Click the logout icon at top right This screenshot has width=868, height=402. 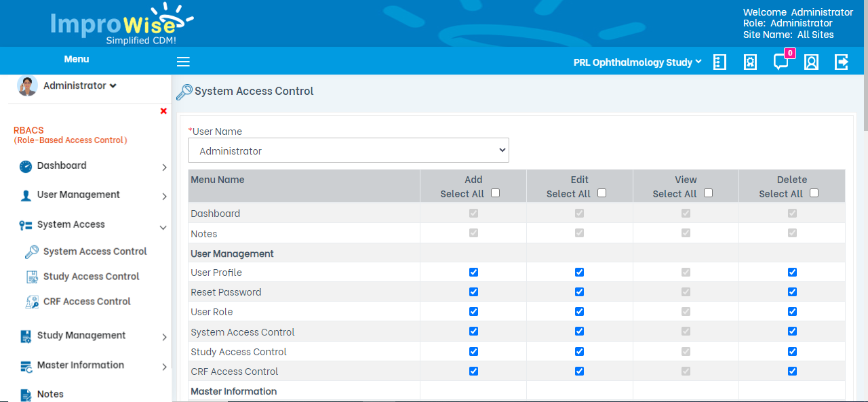click(x=841, y=62)
